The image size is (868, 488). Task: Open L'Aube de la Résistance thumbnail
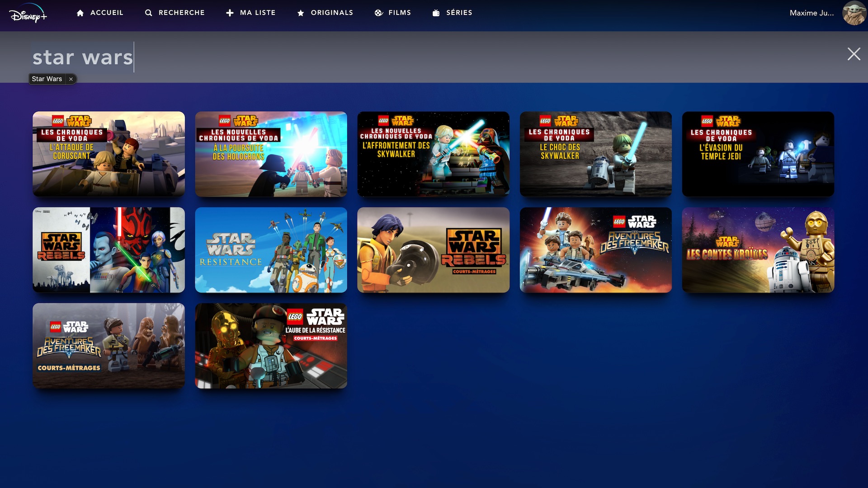point(271,346)
